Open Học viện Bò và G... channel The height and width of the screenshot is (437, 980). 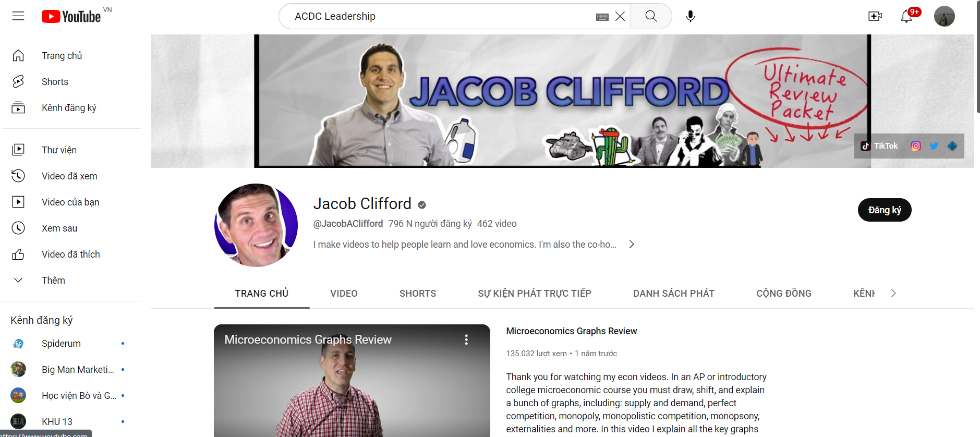71,395
